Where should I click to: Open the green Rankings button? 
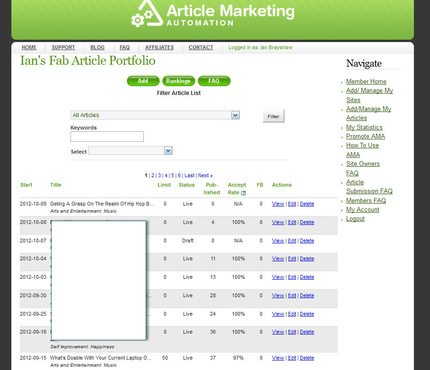(178, 81)
